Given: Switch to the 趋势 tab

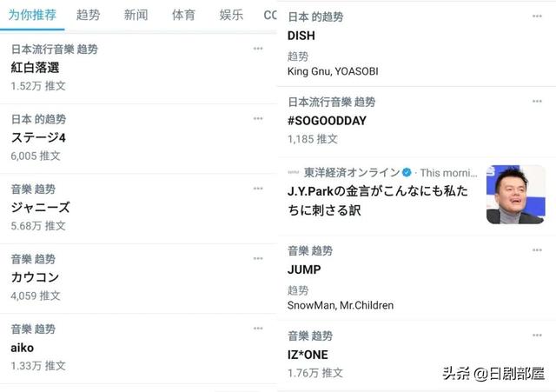Looking at the screenshot, I should [88, 15].
